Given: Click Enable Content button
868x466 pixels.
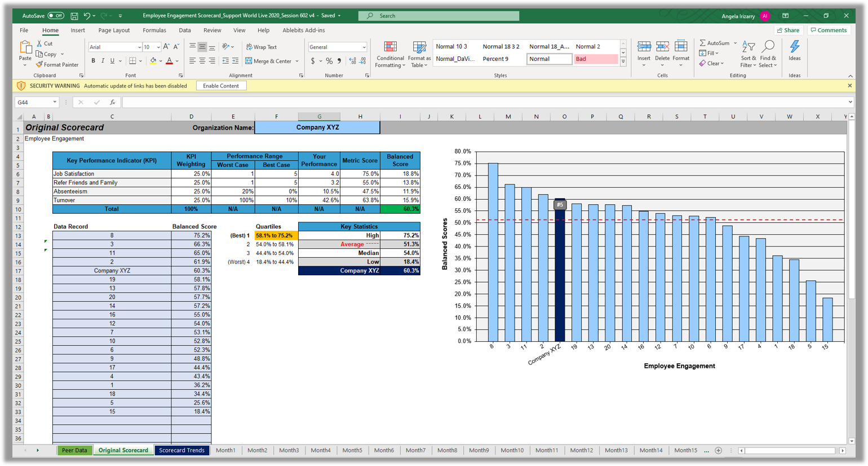Looking at the screenshot, I should click(x=221, y=86).
